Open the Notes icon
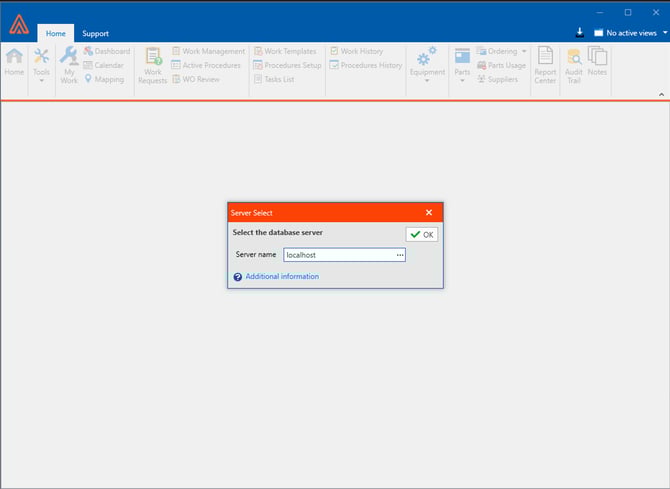 pos(597,63)
